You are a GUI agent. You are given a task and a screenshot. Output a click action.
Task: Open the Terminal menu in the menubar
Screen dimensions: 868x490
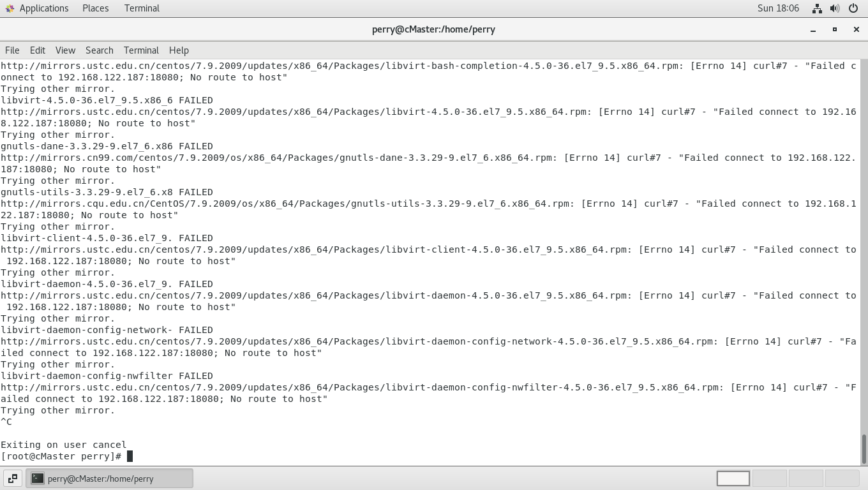141,50
